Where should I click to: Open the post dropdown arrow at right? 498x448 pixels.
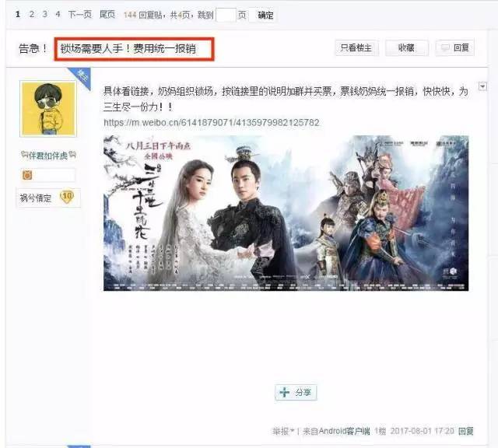pyautogui.click(x=482, y=86)
